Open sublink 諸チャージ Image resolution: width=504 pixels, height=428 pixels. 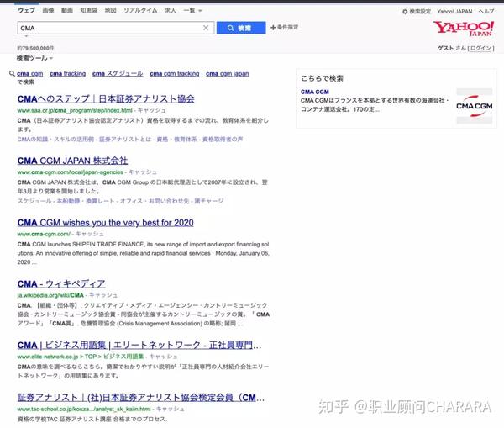209,201
